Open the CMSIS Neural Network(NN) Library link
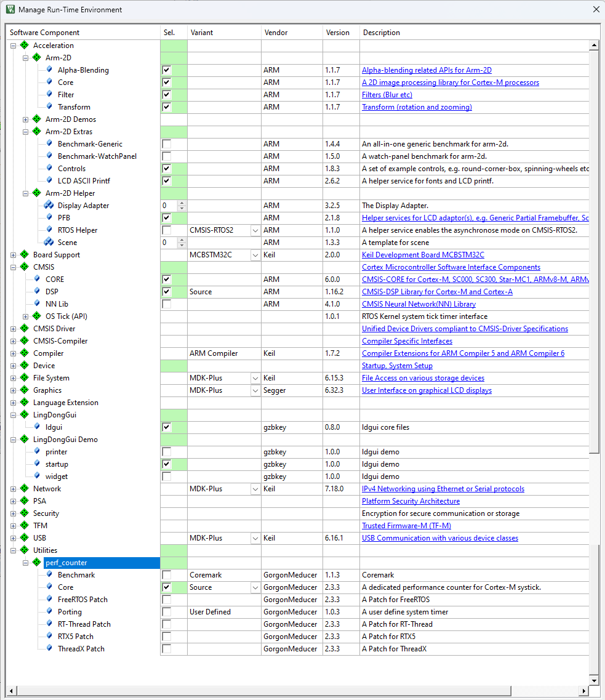The image size is (605, 700). [419, 304]
